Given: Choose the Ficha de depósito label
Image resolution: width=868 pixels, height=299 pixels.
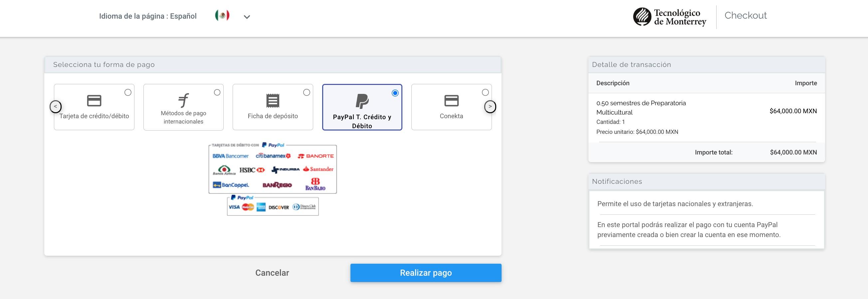Looking at the screenshot, I should click(x=273, y=116).
